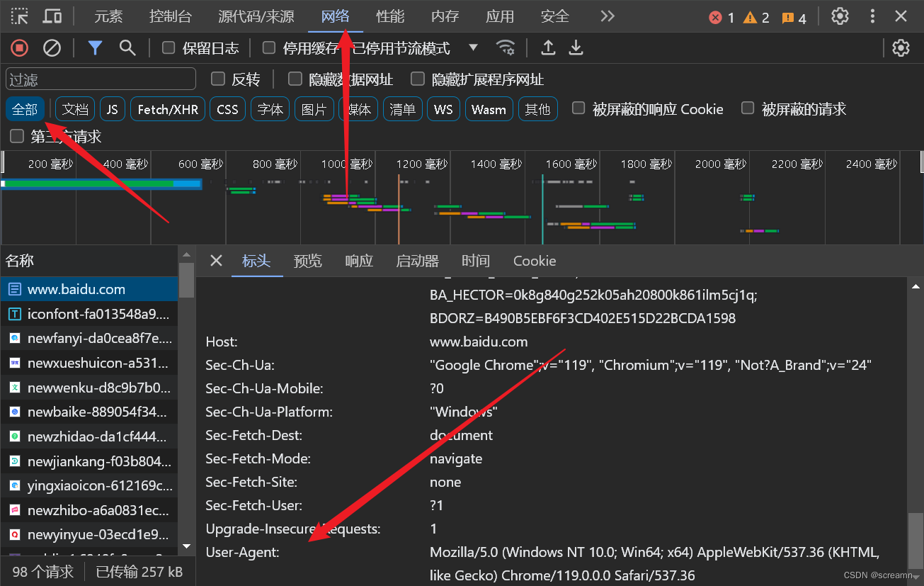Open network conditions wifi icon

(506, 47)
